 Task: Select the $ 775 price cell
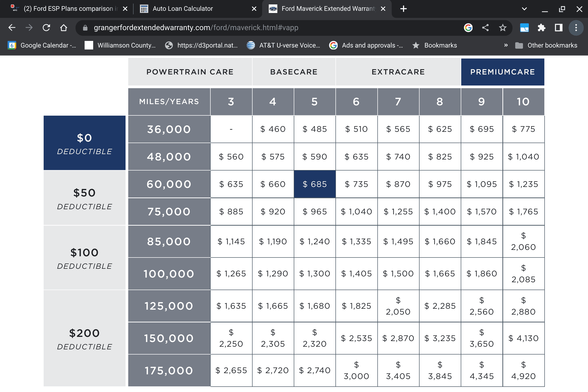[523, 129]
